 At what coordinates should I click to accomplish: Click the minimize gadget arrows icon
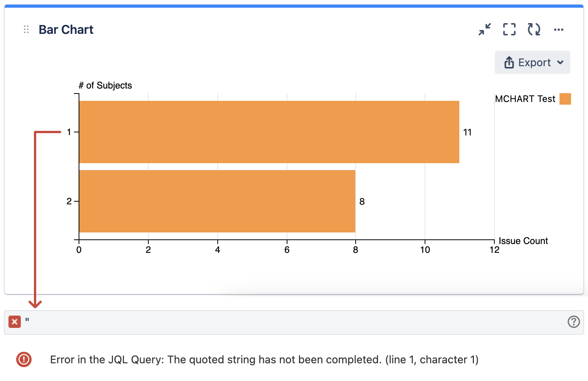(485, 29)
